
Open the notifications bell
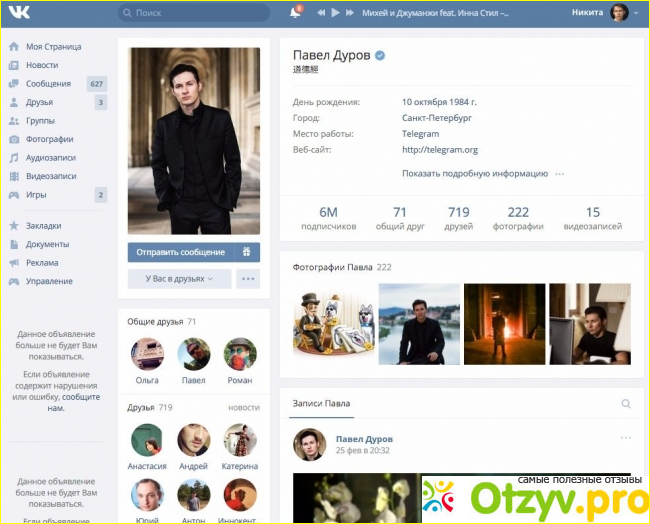[295, 13]
